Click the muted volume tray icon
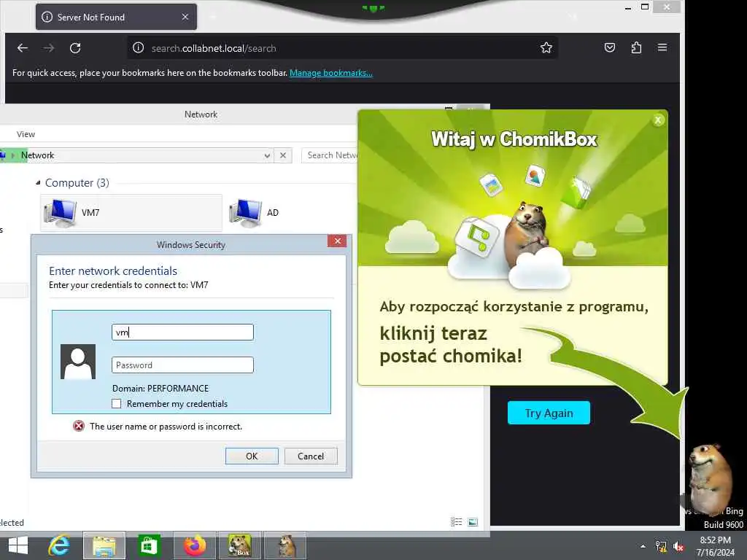The height and width of the screenshot is (560, 747). [x=678, y=546]
